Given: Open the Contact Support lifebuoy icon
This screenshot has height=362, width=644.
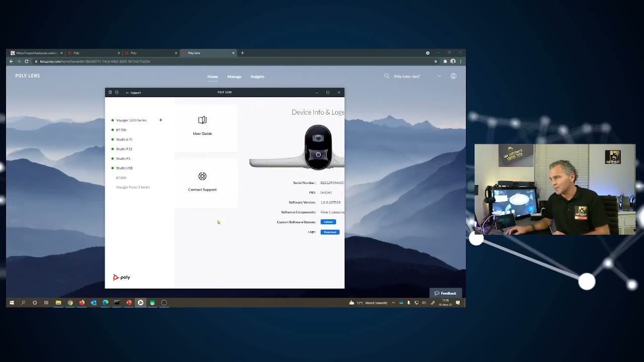Looking at the screenshot, I should (202, 176).
